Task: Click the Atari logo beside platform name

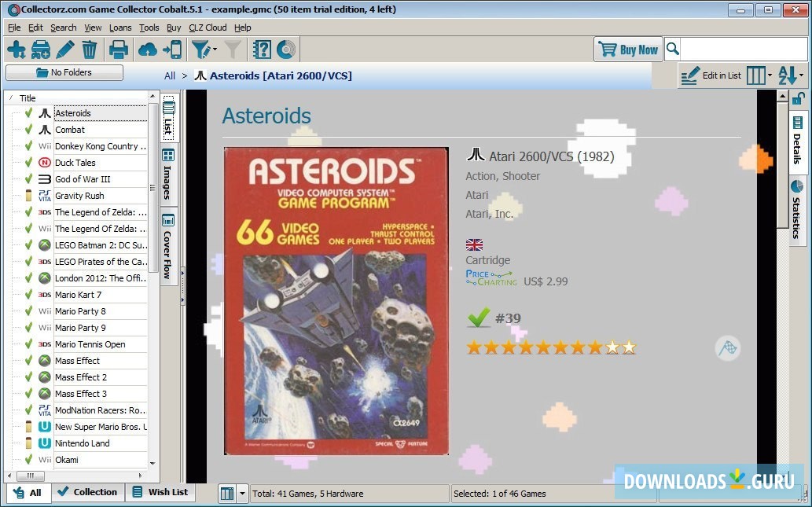Action: 476,155
